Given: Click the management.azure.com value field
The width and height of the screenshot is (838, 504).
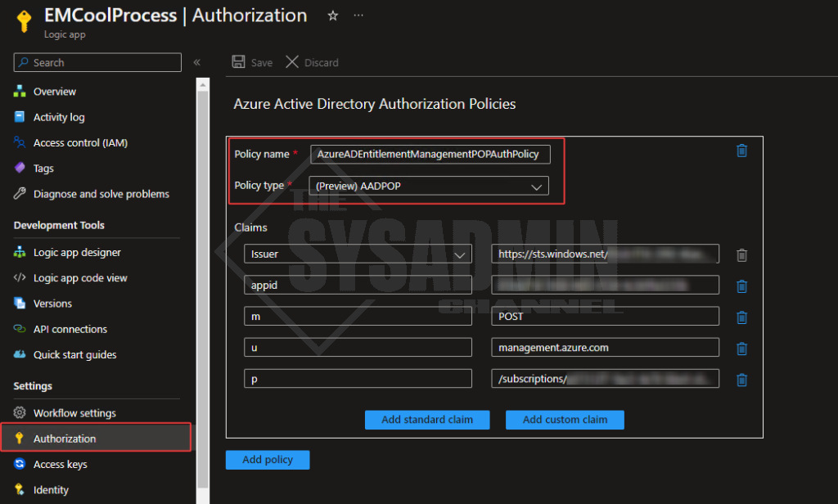Looking at the screenshot, I should click(605, 348).
